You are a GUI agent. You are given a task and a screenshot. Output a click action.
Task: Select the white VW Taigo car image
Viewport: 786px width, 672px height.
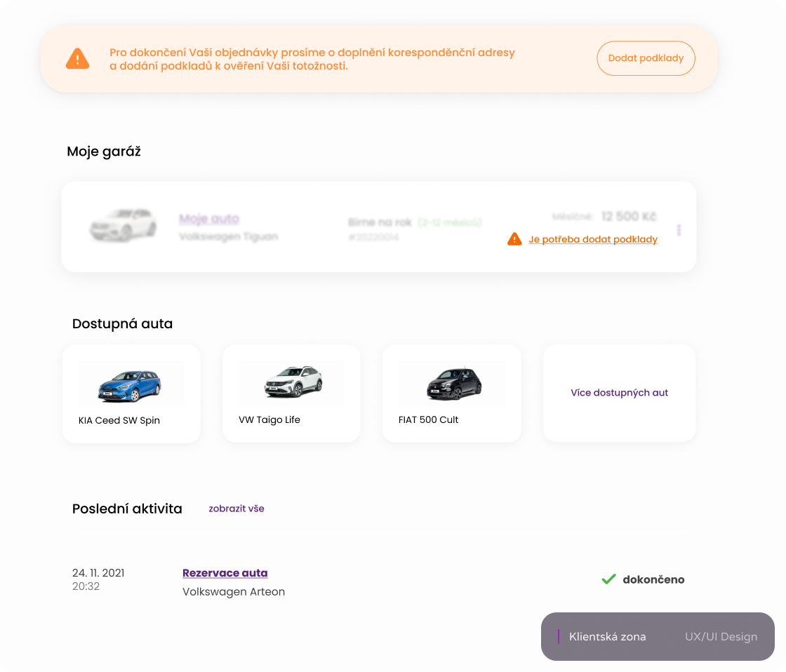(x=294, y=382)
